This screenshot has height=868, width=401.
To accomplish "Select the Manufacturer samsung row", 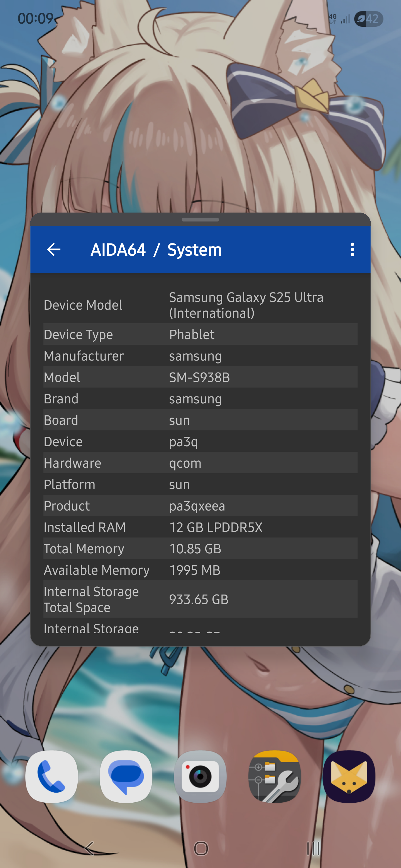I will [200, 356].
